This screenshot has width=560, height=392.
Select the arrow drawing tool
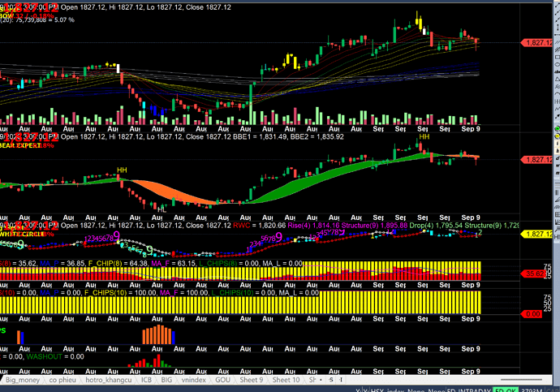[x=557, y=116]
